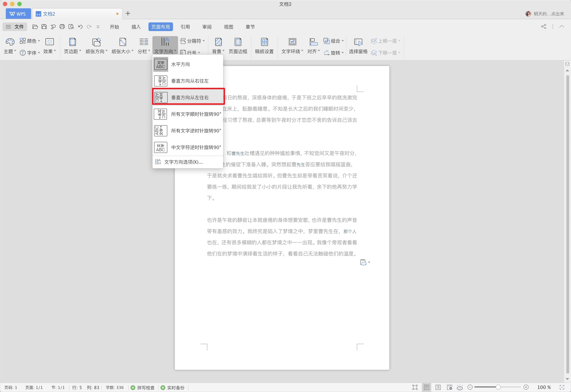The image size is (571, 392).
Task: Select vertical left-to-right (垂直方向从左往右) option
Action: [189, 98]
